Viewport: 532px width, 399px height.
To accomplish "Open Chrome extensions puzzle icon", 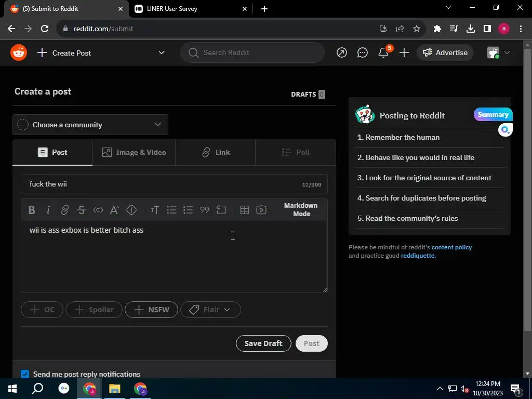I will [x=437, y=29].
